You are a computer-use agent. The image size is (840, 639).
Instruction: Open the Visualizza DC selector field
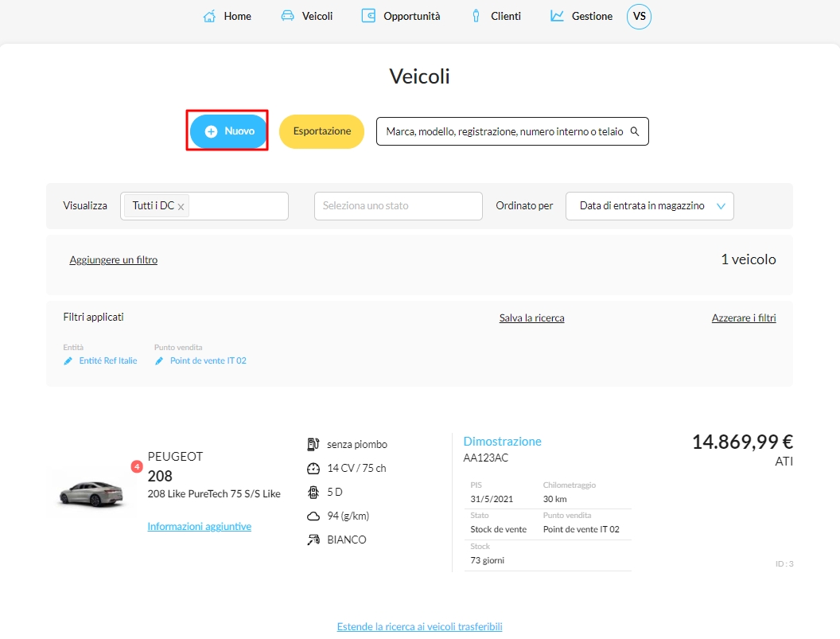click(204, 206)
